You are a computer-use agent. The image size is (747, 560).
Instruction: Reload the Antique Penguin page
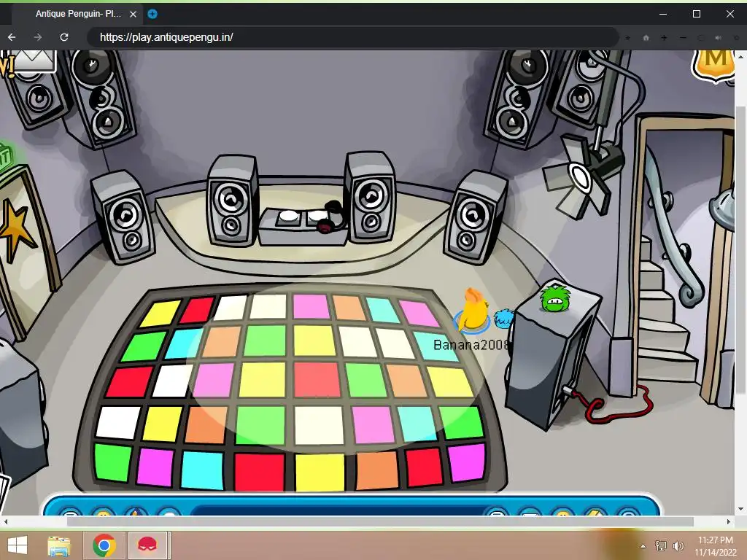pos(64,37)
